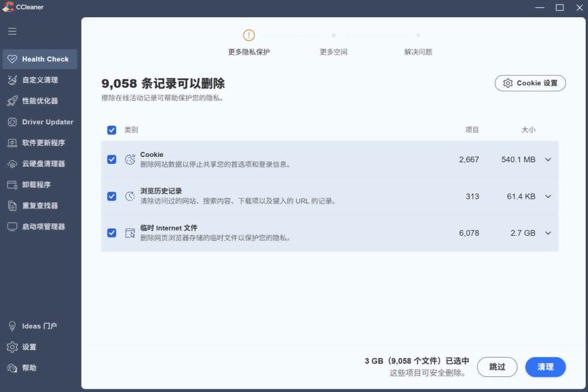The image size is (588, 392).
Task: Open the 解决问题 step
Action: 417,51
